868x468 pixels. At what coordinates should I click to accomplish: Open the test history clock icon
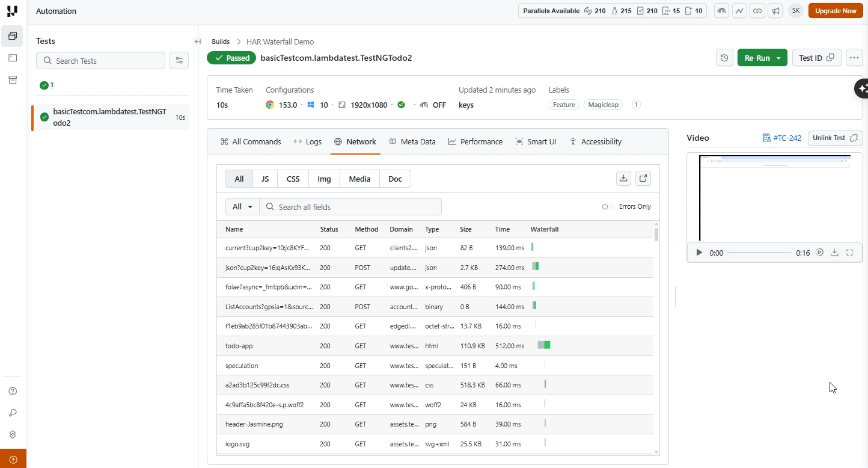[724, 58]
